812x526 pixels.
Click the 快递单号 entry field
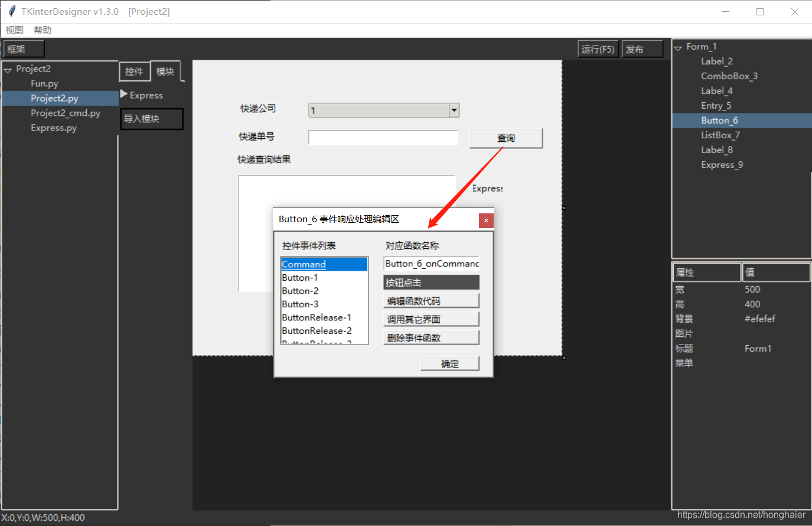[383, 138]
